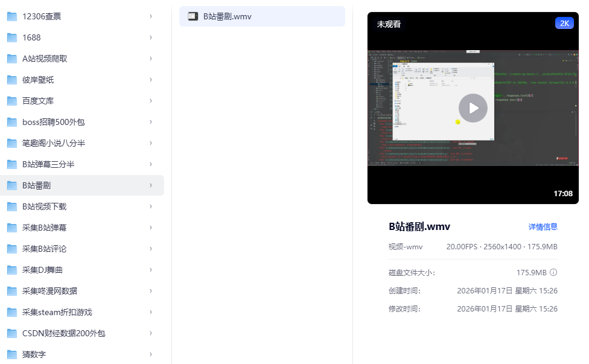Play the B站番剧 video preview

coord(473,108)
